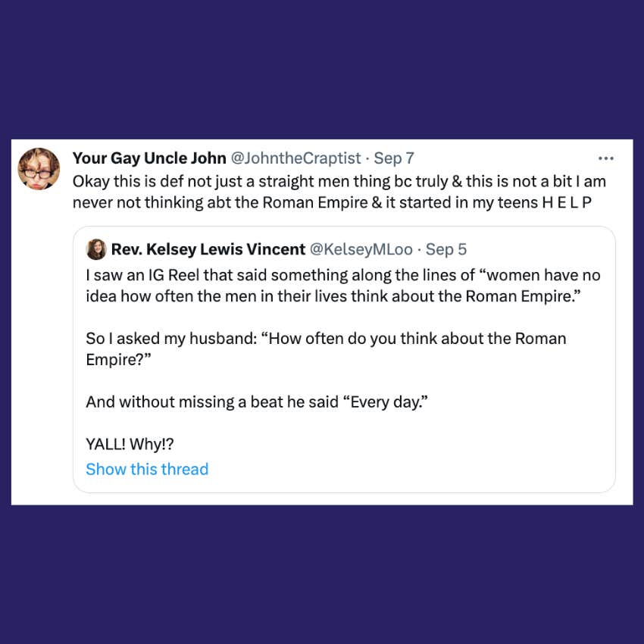Select the 'Show this thread' link

[x=147, y=469]
